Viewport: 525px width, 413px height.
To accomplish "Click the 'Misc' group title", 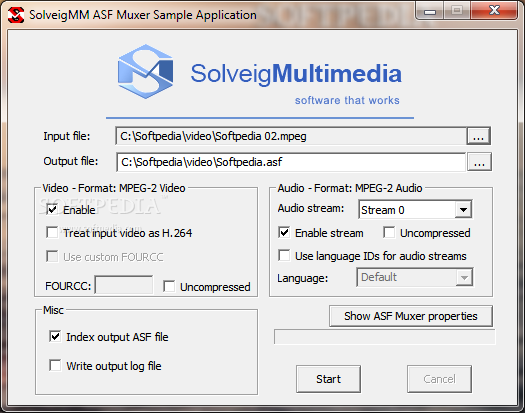I will click(53, 310).
